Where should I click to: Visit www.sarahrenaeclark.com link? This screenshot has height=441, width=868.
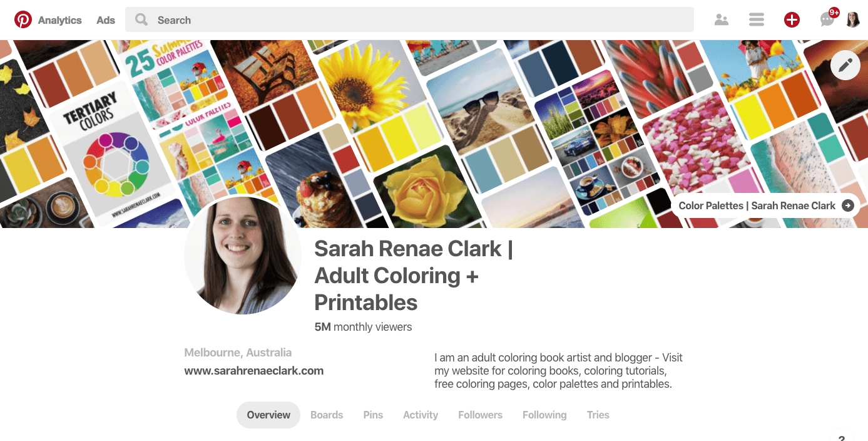pos(254,371)
